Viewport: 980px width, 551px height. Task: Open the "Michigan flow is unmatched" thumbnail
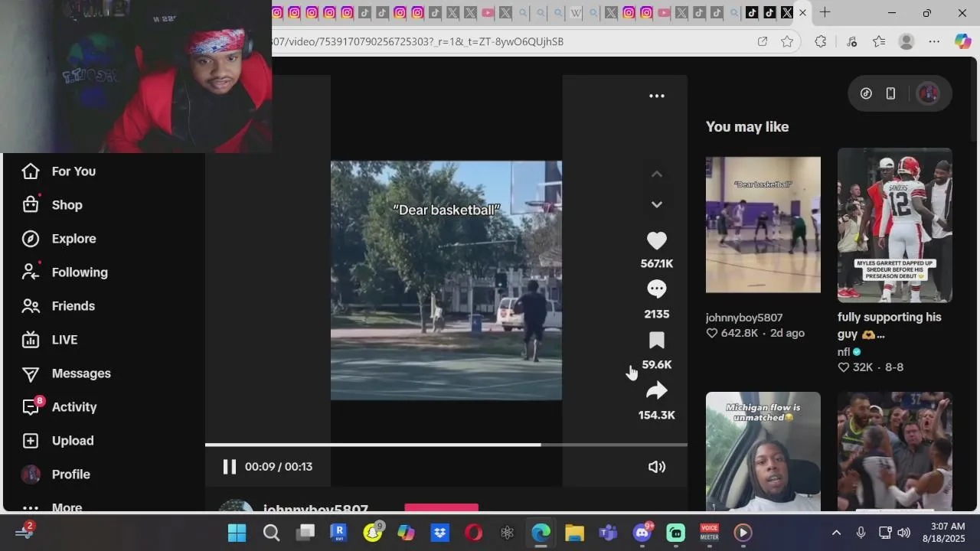point(763,451)
